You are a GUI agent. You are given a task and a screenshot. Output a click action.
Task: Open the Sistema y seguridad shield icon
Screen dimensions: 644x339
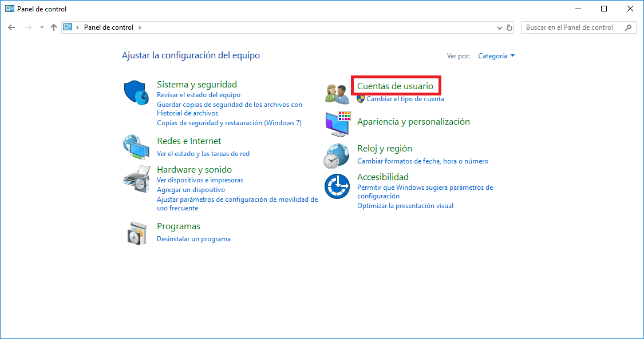(136, 93)
